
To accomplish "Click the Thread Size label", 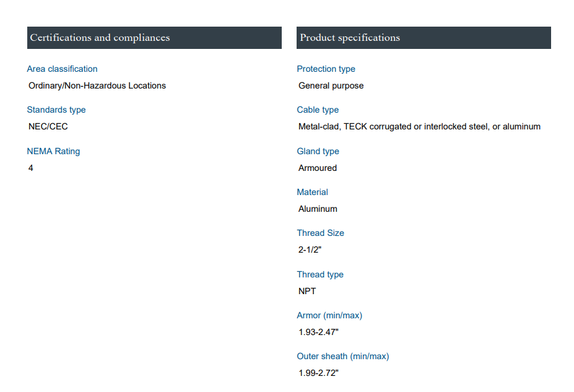I will tap(320, 233).
